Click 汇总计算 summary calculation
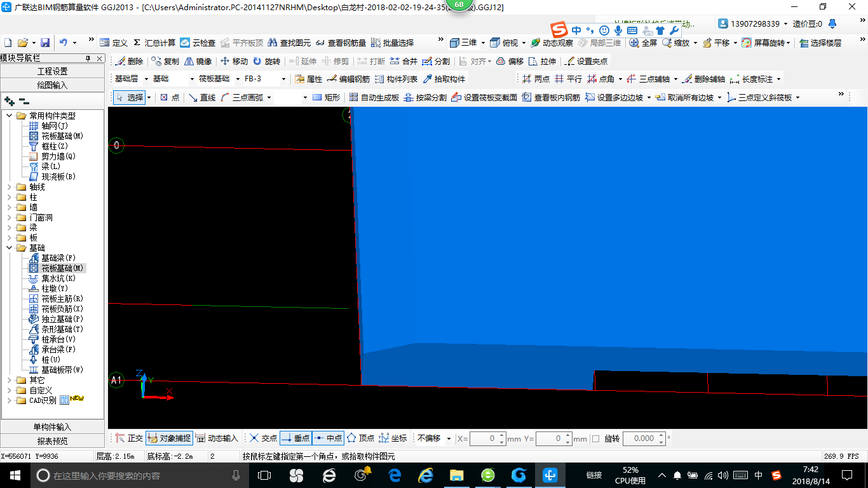This screenshot has height=488, width=868. (154, 43)
